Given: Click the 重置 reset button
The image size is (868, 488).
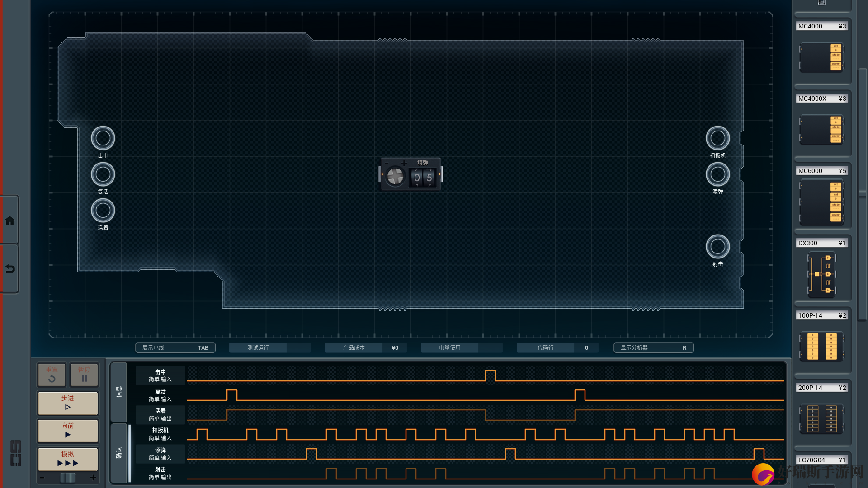Looking at the screenshot, I should pos(52,375).
